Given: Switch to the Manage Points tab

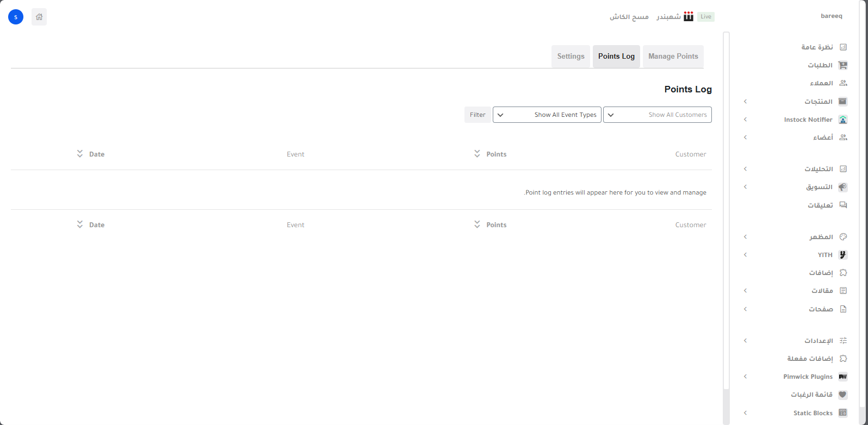Looking at the screenshot, I should [673, 57].
